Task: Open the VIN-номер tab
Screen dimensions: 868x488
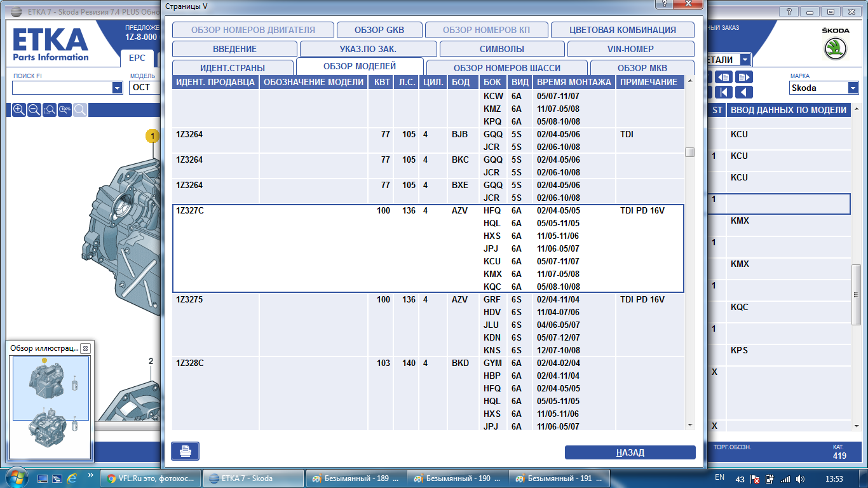Action: 630,49
